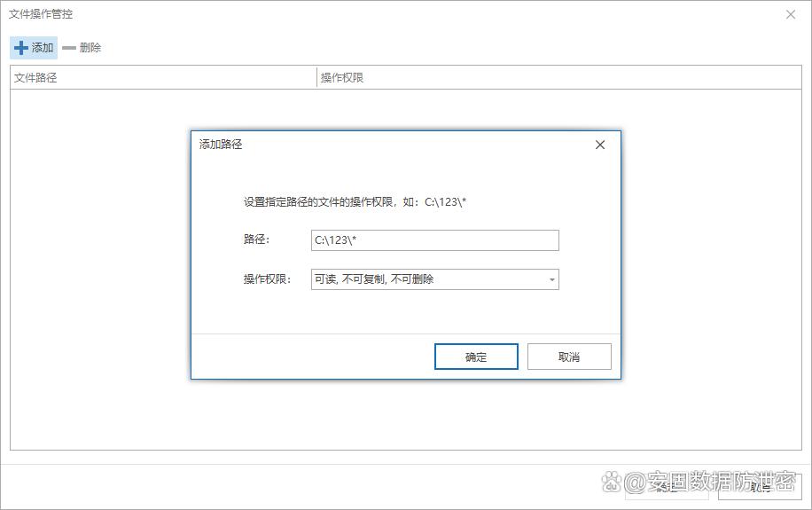Click the gray minus icon for deleting
This screenshot has height=510, width=812.
[69, 48]
